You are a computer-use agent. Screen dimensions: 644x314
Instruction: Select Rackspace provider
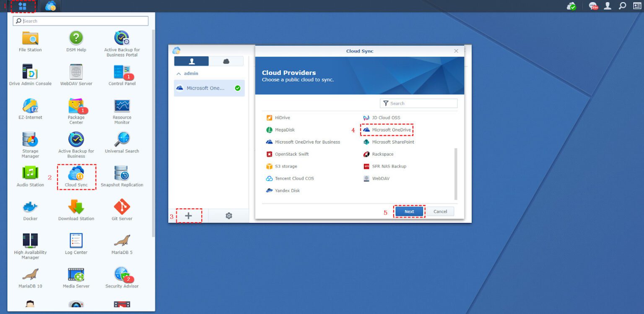(378, 154)
